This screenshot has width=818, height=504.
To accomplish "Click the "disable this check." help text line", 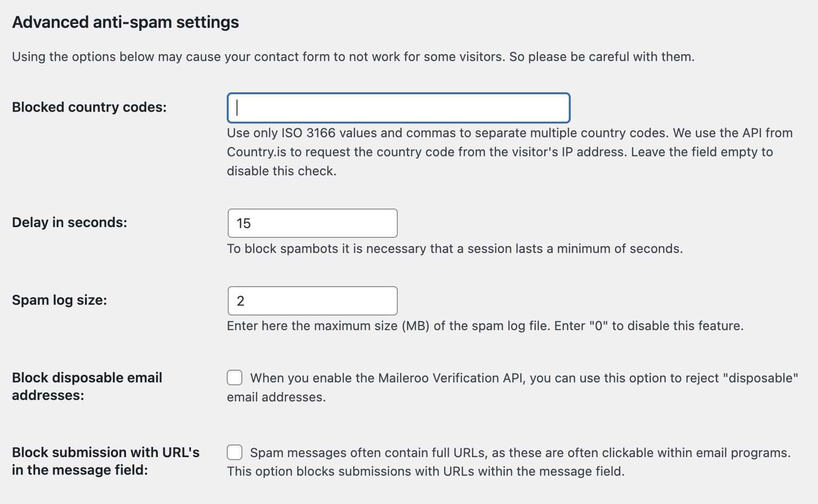I will click(281, 171).
